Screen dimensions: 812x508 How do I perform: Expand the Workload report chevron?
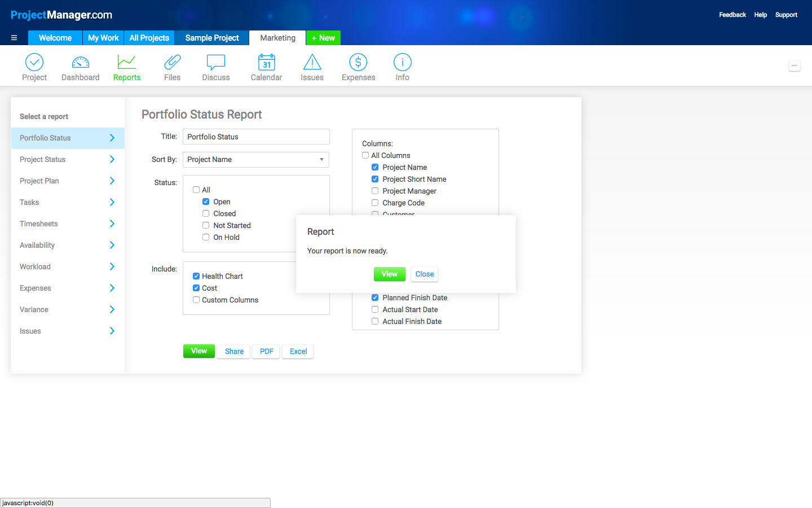tap(112, 266)
